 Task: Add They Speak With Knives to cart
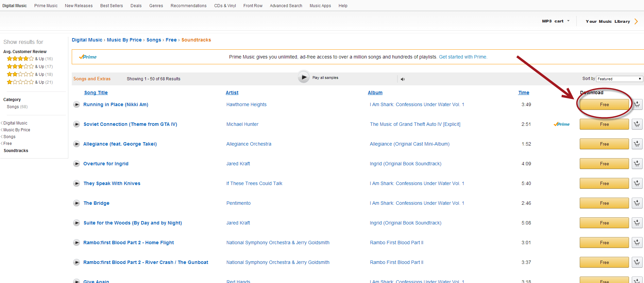click(637, 183)
